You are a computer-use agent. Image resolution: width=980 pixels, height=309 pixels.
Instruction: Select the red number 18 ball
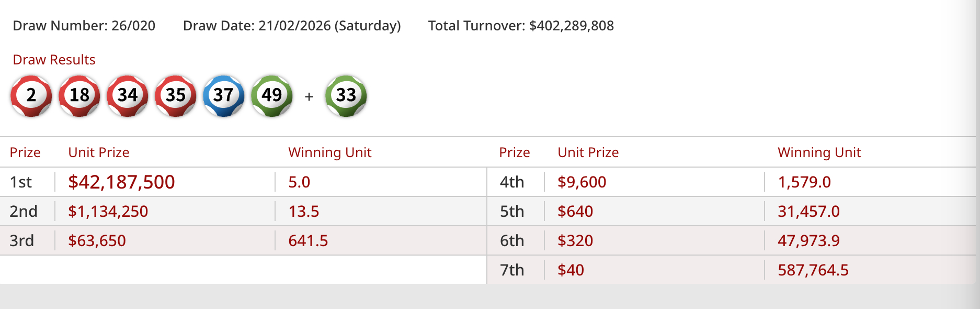79,95
